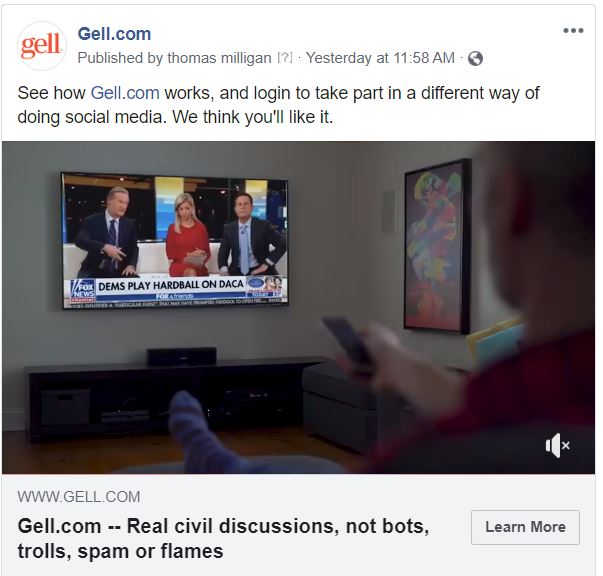Click the thomas milligan publisher name
603x576 pixels.
pyautogui.click(x=219, y=58)
